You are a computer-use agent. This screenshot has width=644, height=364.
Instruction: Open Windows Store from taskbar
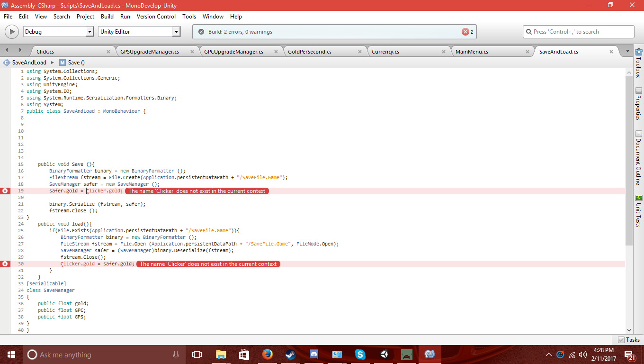[244, 355]
